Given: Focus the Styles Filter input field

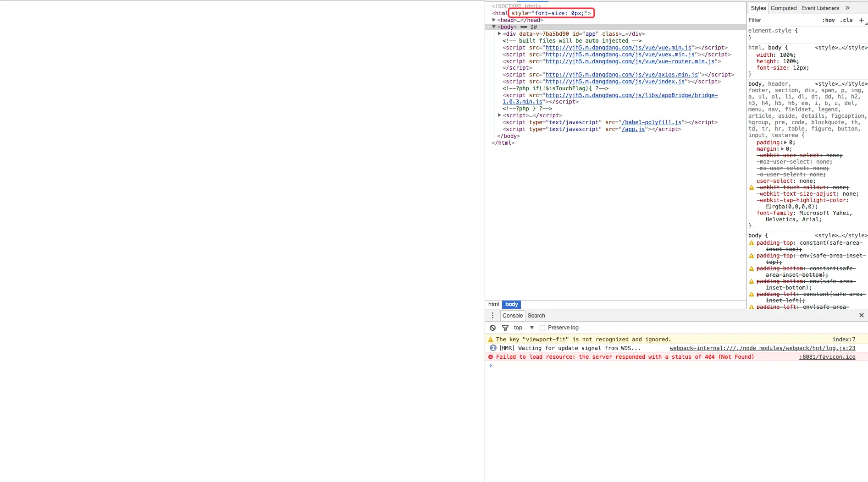Looking at the screenshot, I should pyautogui.click(x=783, y=20).
